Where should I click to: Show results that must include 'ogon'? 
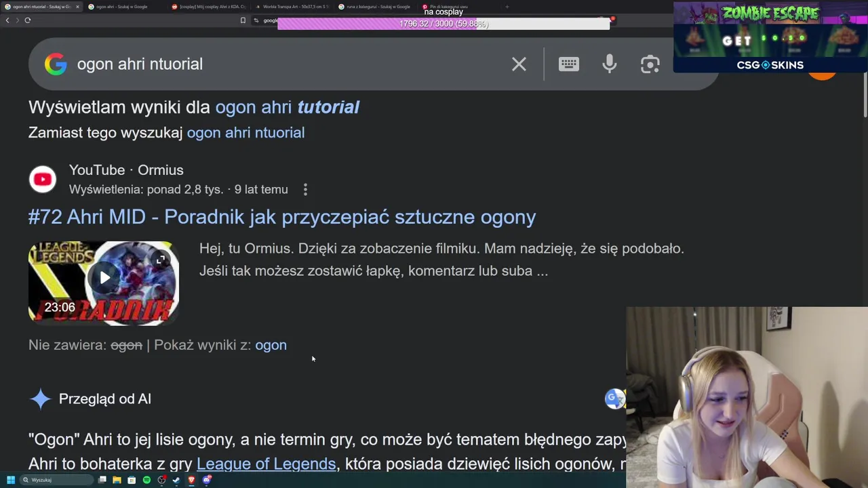271,345
